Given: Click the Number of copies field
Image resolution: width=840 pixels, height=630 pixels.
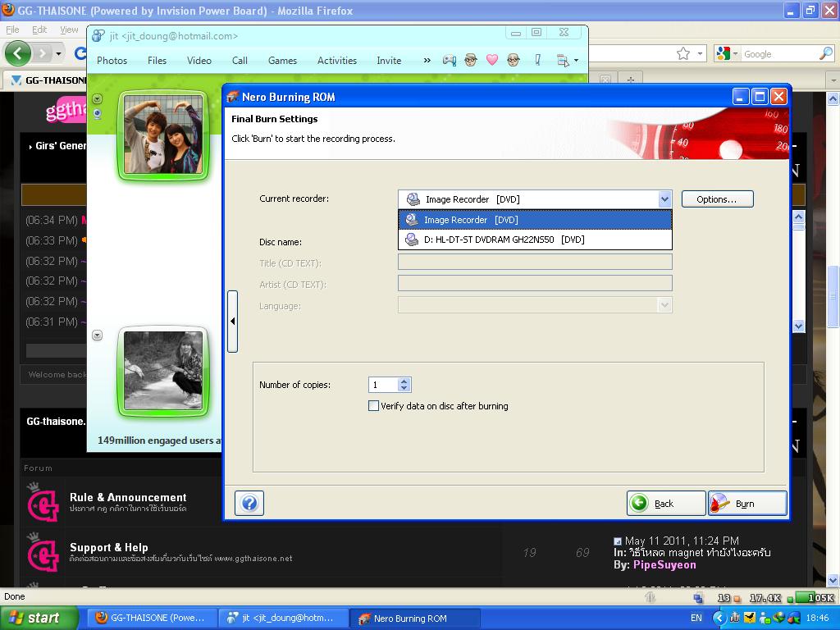Looking at the screenshot, I should pyautogui.click(x=384, y=385).
